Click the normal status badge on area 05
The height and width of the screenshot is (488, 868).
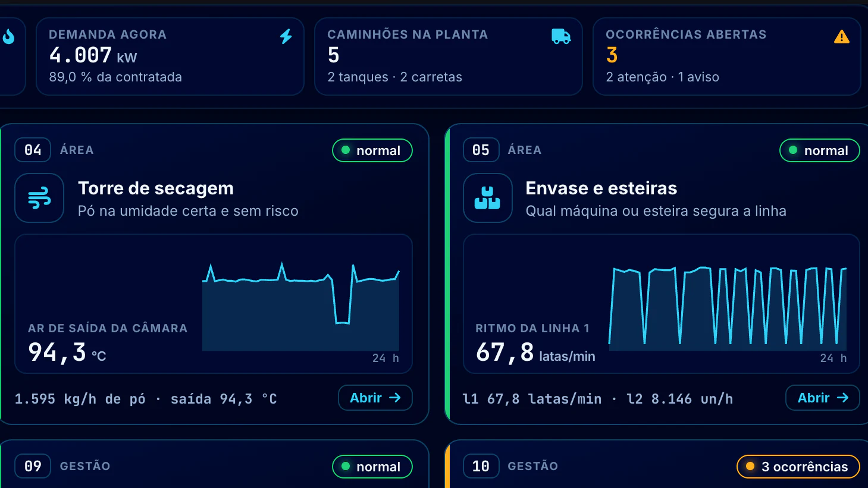click(x=819, y=150)
